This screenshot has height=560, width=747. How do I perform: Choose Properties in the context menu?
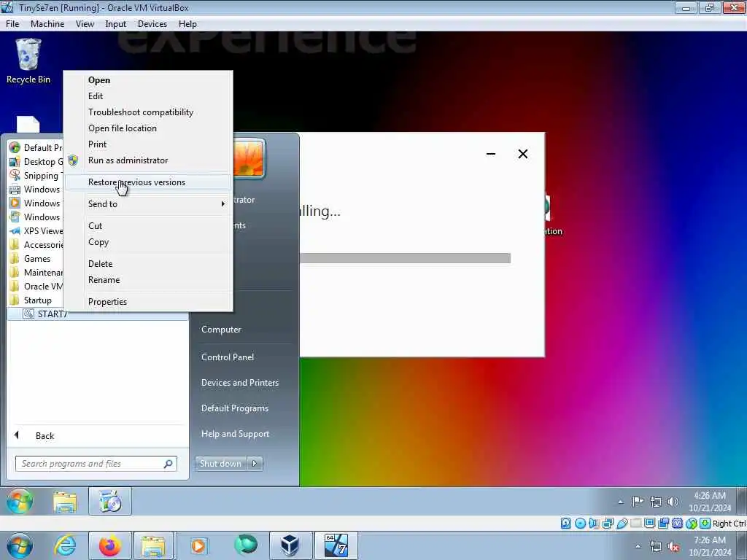point(148,301)
